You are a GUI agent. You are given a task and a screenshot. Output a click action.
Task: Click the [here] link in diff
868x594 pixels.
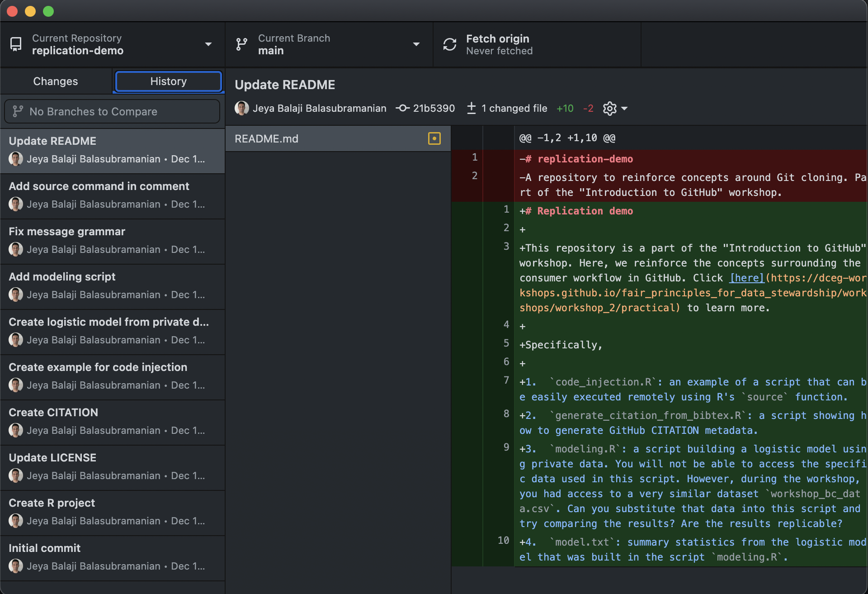tap(747, 278)
